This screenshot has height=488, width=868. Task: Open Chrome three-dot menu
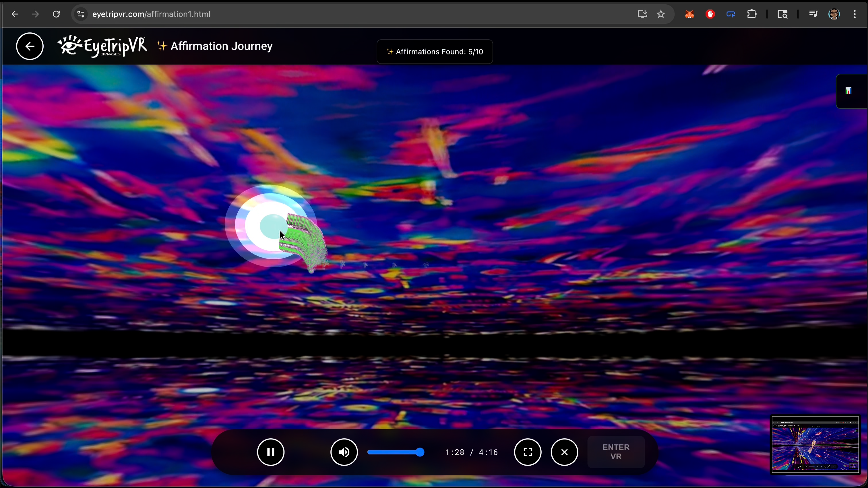(x=855, y=14)
